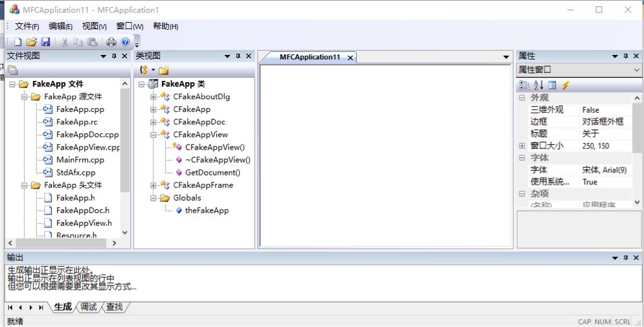Select FakeAppView.h in the file tree

tap(84, 223)
